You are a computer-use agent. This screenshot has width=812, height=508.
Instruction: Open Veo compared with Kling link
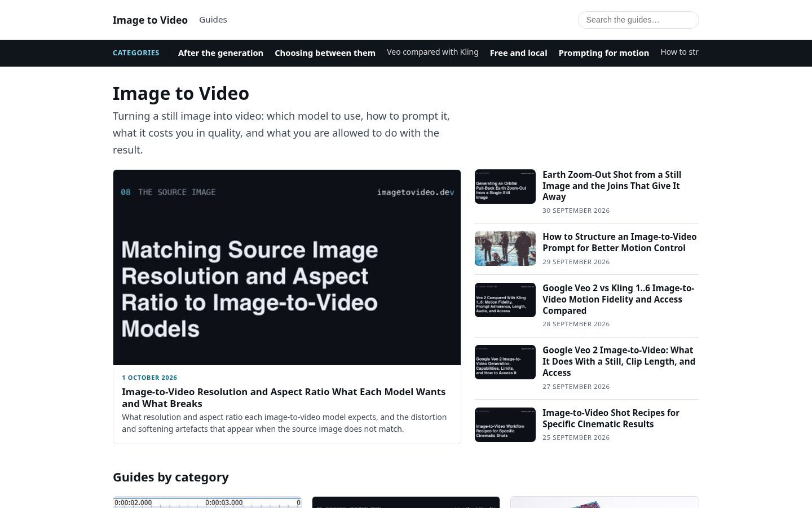[433, 52]
